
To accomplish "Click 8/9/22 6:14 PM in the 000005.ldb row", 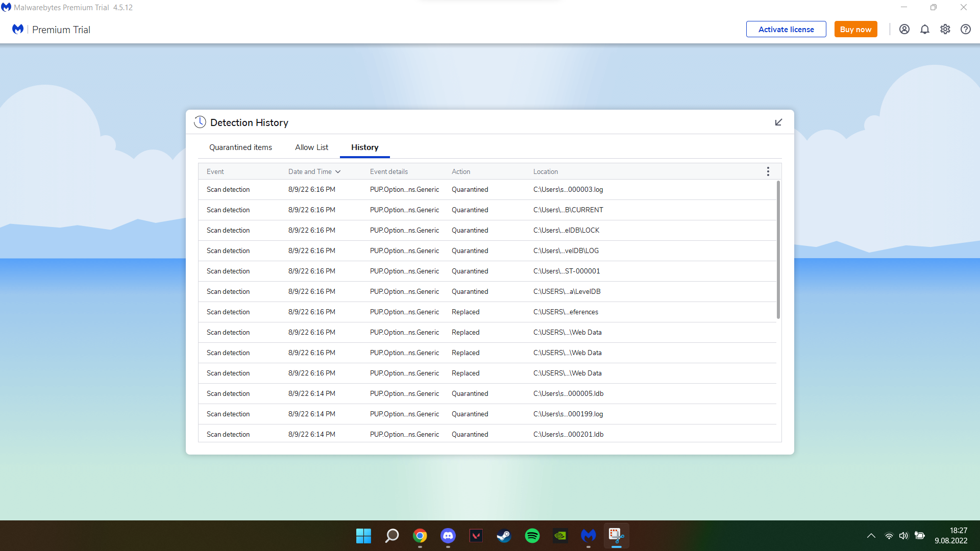I will tap(311, 393).
